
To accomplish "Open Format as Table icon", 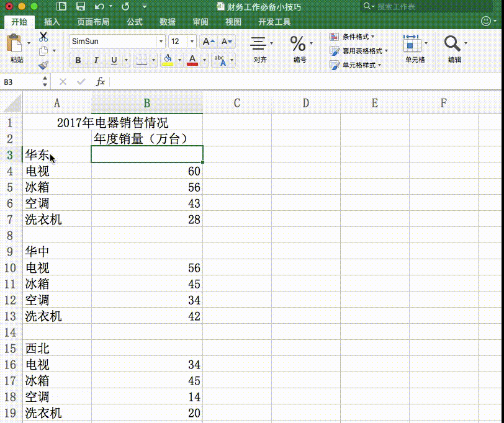I will pos(335,51).
